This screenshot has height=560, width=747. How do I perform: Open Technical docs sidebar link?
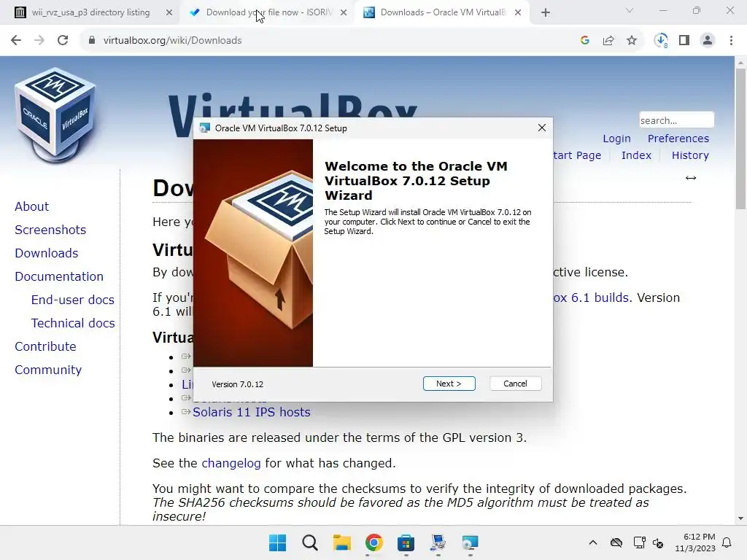[x=73, y=323]
